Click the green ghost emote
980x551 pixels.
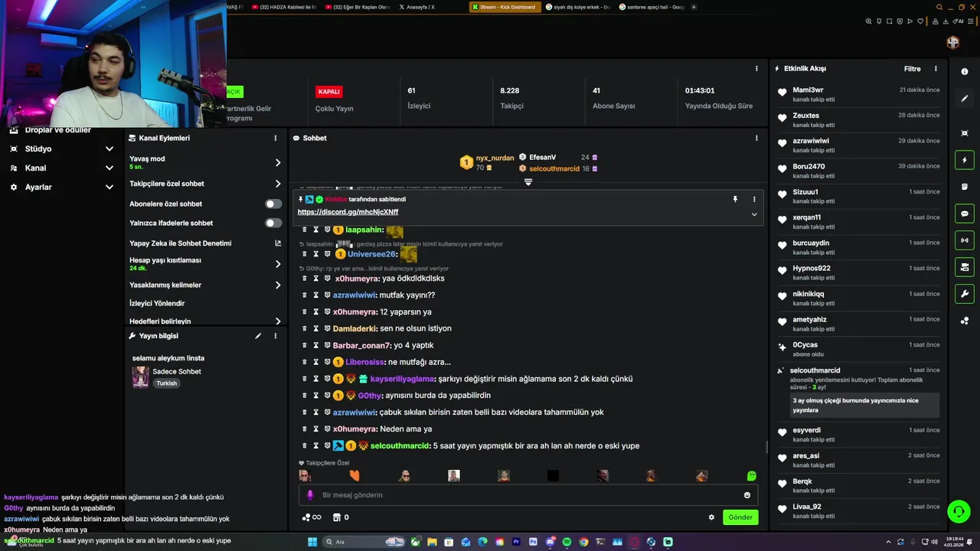click(x=751, y=476)
